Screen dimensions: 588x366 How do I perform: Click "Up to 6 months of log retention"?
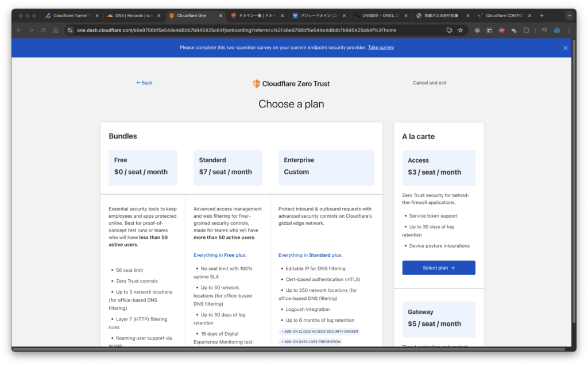point(320,320)
